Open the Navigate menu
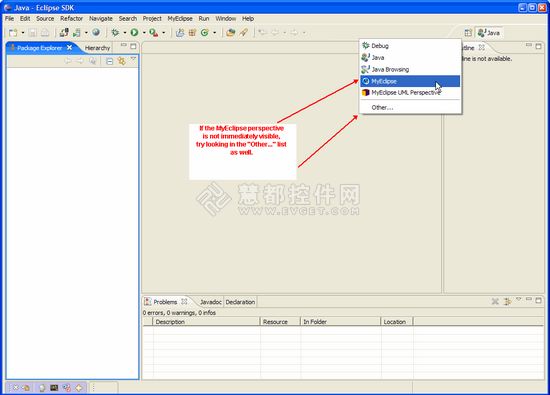 (x=101, y=19)
